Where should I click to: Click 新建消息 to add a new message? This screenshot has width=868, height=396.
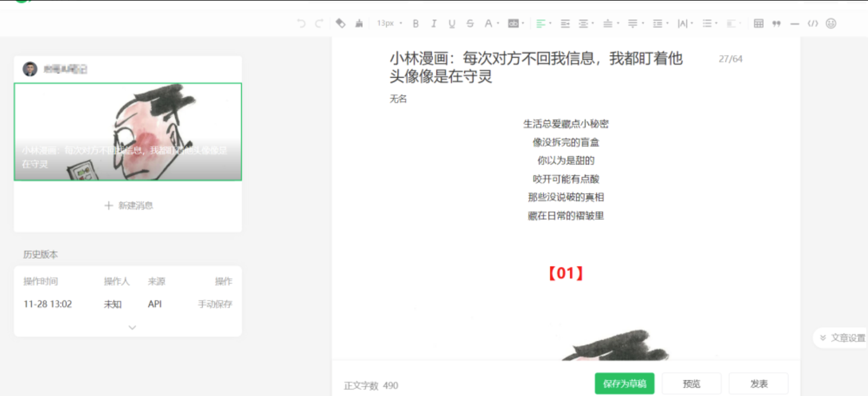[x=128, y=206]
